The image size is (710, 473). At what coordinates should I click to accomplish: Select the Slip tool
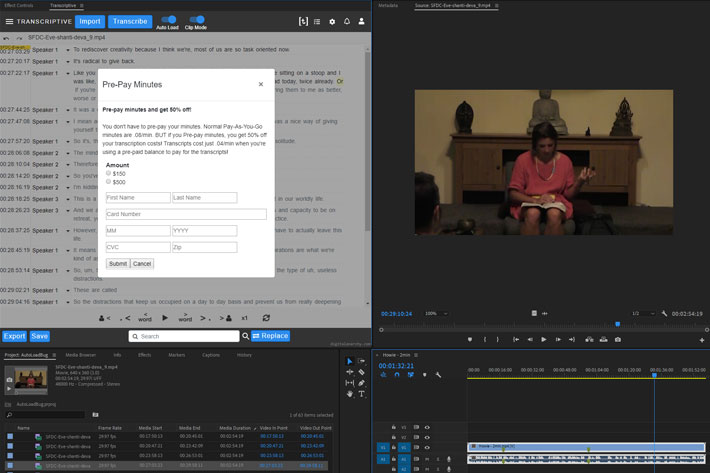coord(349,383)
